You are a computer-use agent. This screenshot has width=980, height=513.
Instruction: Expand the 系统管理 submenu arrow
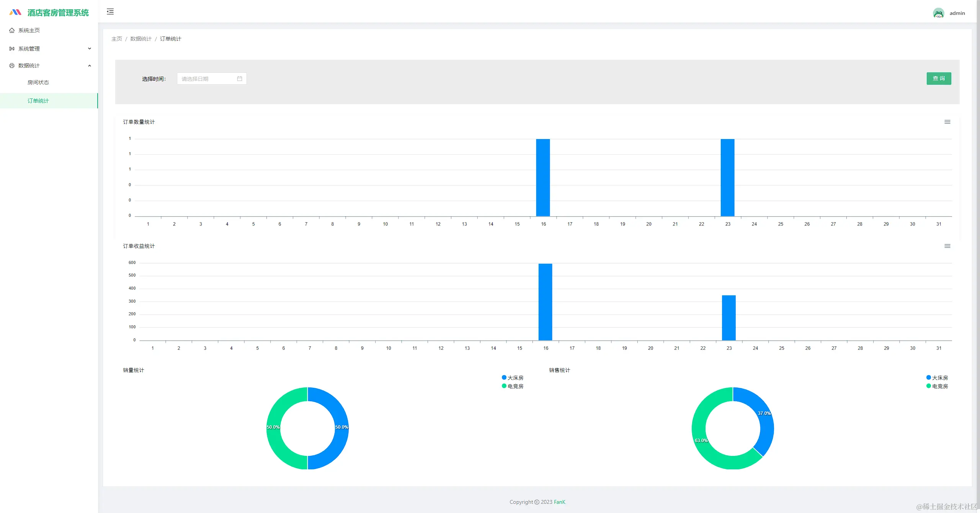pos(90,49)
